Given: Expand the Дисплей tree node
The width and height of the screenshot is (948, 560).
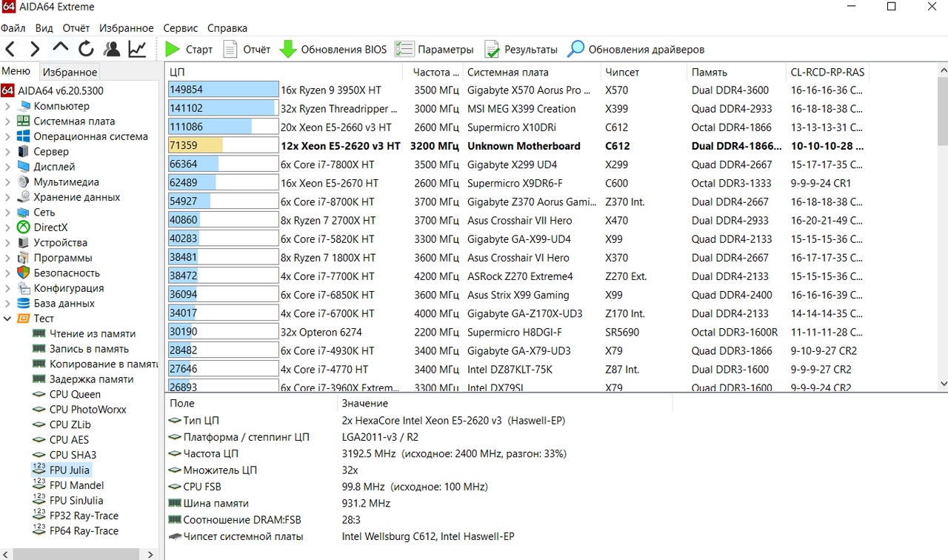Looking at the screenshot, I should pos(7,167).
